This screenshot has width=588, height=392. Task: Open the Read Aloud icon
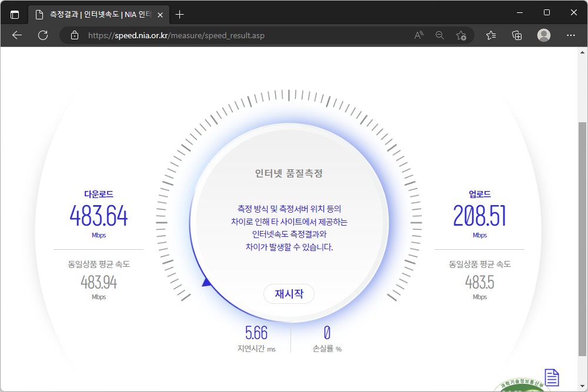click(x=419, y=35)
